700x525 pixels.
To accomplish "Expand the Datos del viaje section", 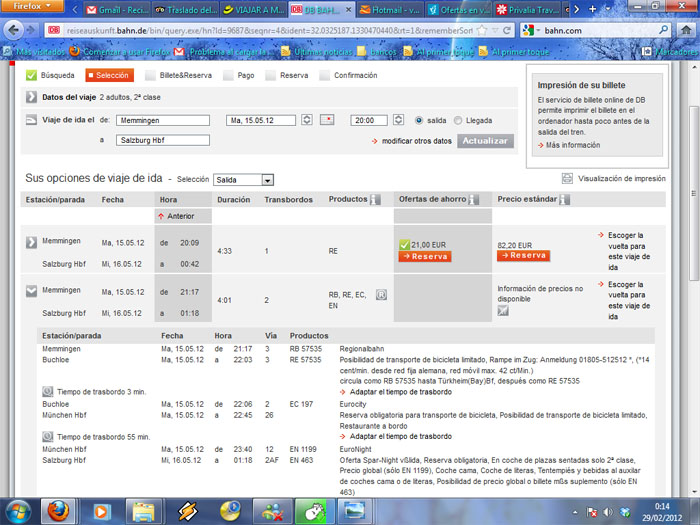I will [x=31, y=97].
